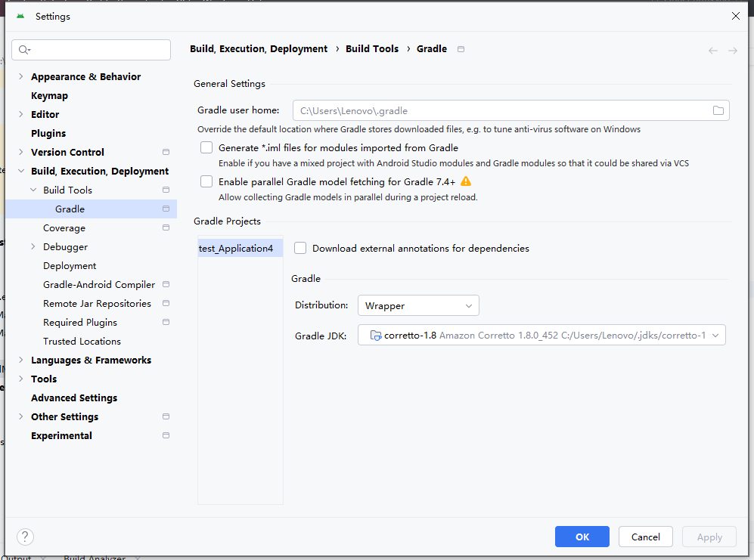Image resolution: width=754 pixels, height=560 pixels.
Task: Click the project settings icon beside Version Control
Action: (x=166, y=153)
